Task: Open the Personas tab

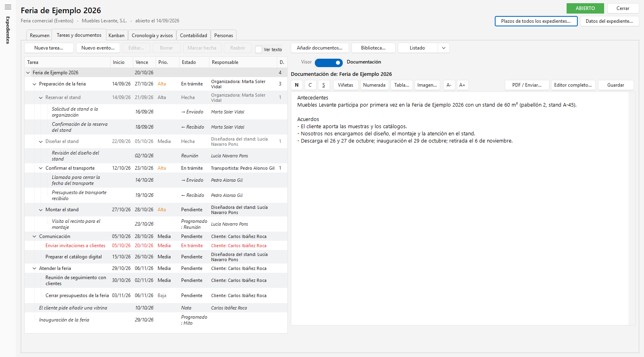Action: [223, 36]
